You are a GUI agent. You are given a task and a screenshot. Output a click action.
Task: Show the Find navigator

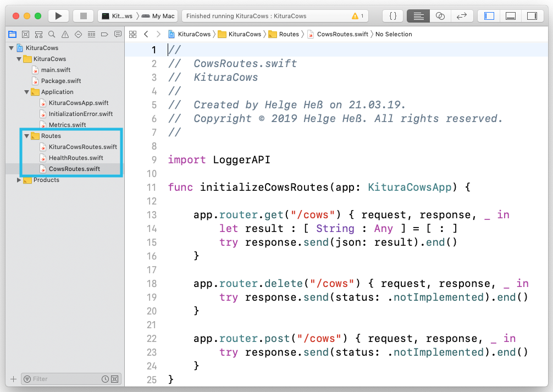click(52, 34)
